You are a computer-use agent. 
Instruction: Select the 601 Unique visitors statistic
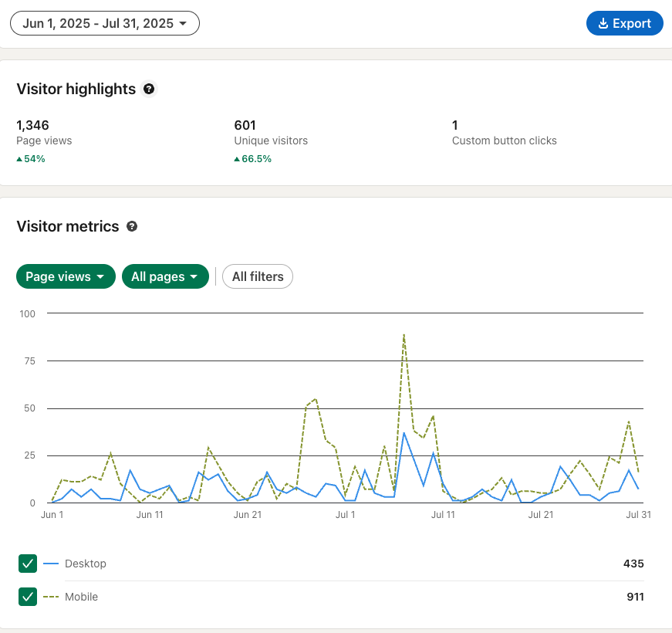pyautogui.click(x=245, y=125)
